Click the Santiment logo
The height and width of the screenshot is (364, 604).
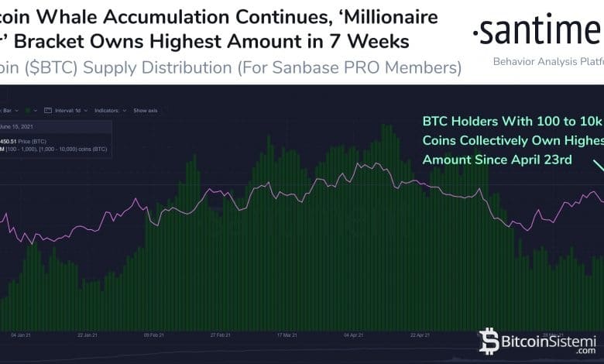(x=537, y=33)
